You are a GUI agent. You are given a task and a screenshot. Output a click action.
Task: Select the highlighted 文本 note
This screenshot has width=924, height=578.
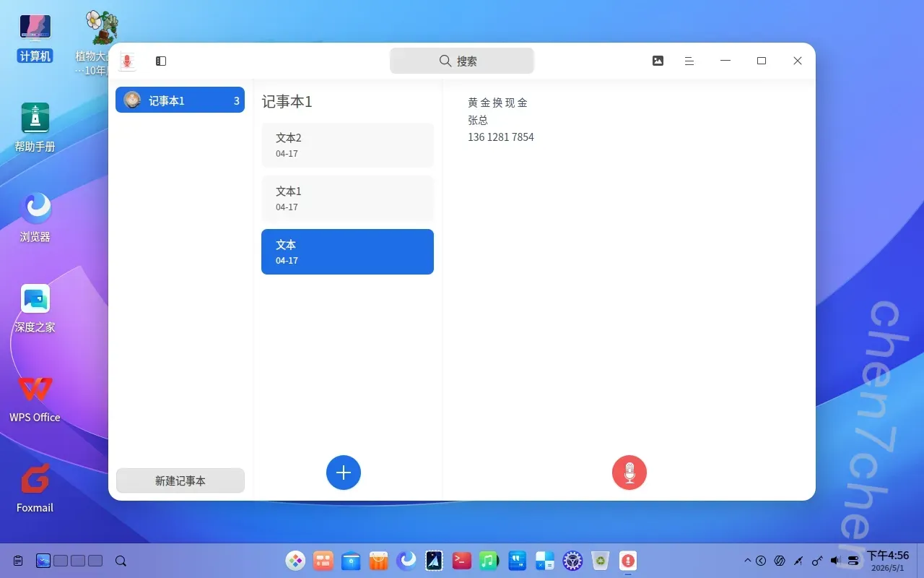pyautogui.click(x=347, y=251)
